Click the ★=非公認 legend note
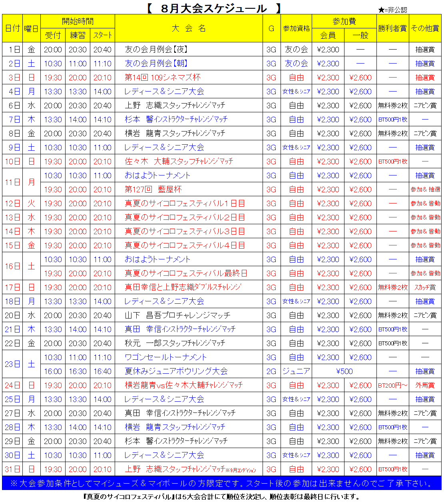This screenshot has width=444, height=504. 392,10
